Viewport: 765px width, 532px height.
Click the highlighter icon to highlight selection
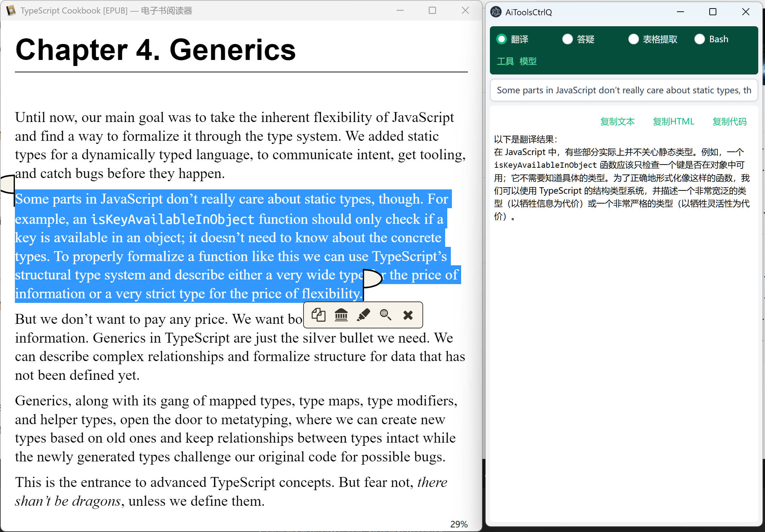click(363, 315)
